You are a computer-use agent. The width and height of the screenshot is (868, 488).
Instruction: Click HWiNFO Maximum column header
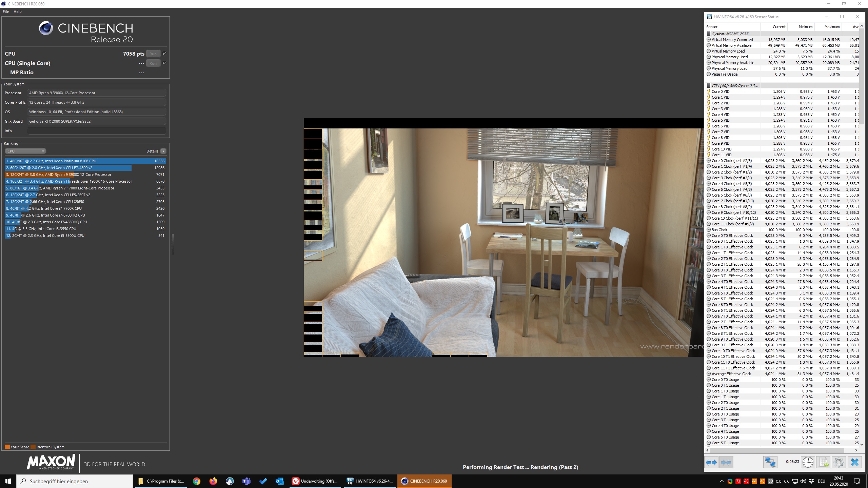[x=828, y=27]
